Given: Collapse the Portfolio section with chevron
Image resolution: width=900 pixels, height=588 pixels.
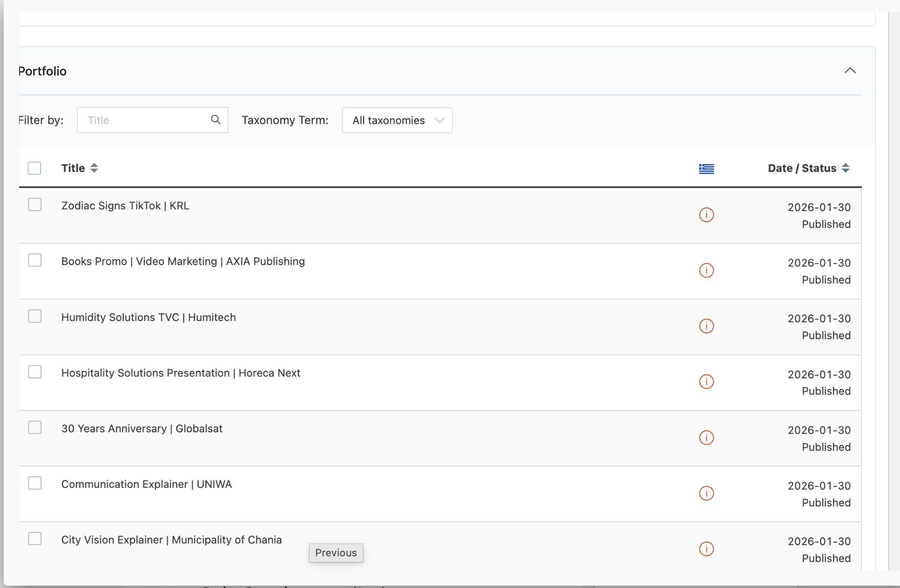Looking at the screenshot, I should [850, 71].
